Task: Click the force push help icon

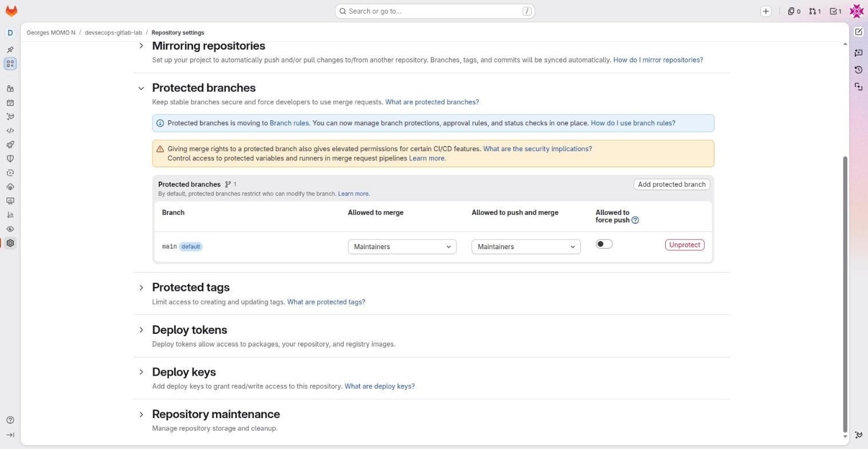Action: (635, 220)
